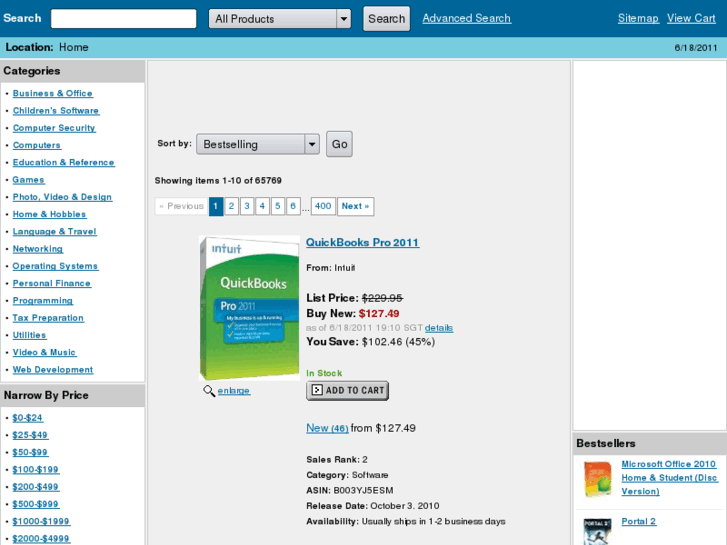Browse the Photo, Video & Design category

[x=62, y=197]
